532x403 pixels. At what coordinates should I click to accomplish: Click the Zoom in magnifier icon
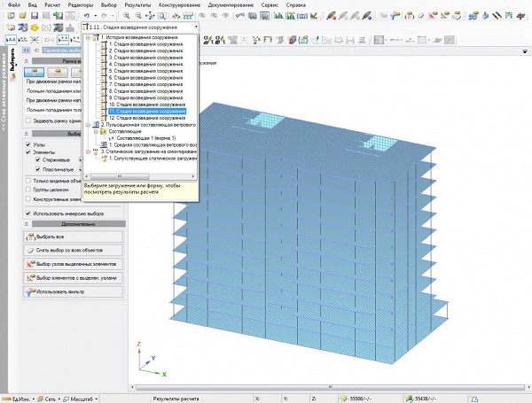(126, 16)
